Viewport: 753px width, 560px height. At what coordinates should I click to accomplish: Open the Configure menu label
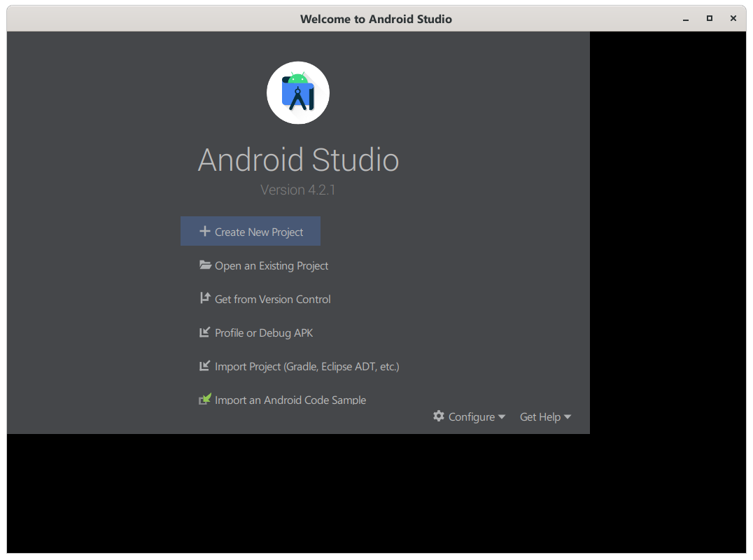tap(471, 416)
